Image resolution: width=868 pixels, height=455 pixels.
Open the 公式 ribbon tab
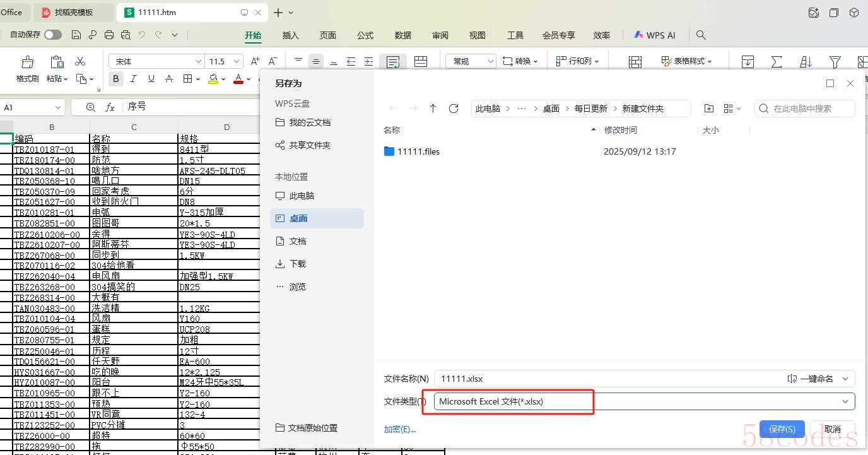click(365, 35)
